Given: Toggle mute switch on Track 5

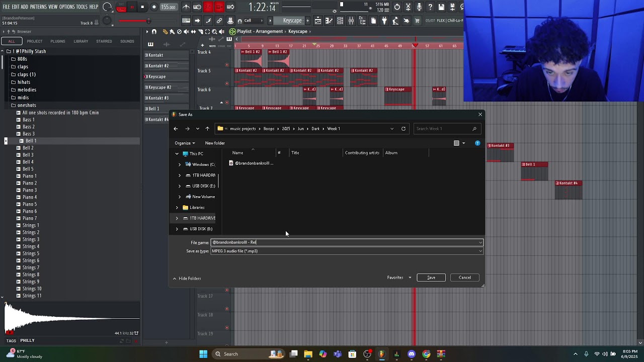Looking at the screenshot, I should click(227, 83).
